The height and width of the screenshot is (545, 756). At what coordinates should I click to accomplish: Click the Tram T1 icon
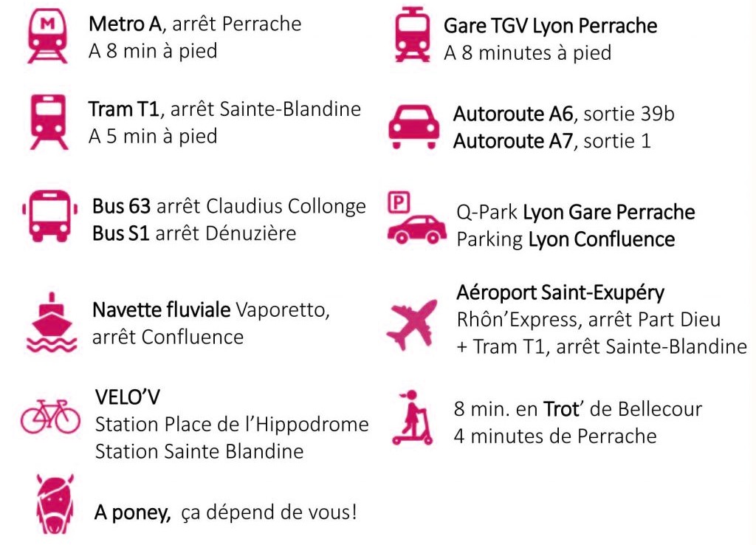click(x=48, y=122)
